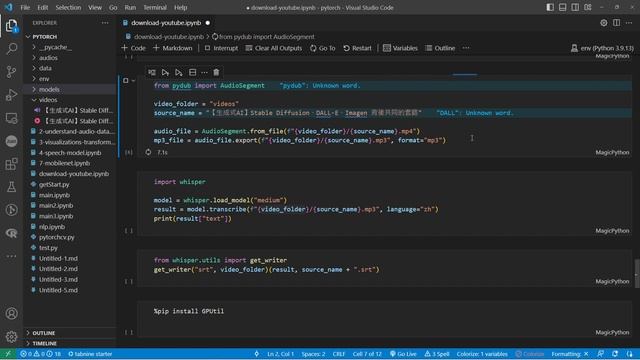640x360 pixels.
Task: Click the editor vertical scrollbar thumb
Action: tap(637, 273)
